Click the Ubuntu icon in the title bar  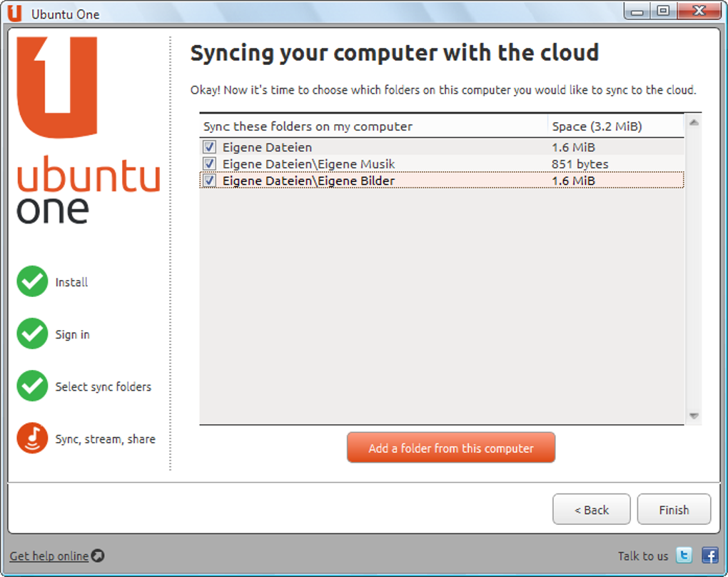(16, 11)
